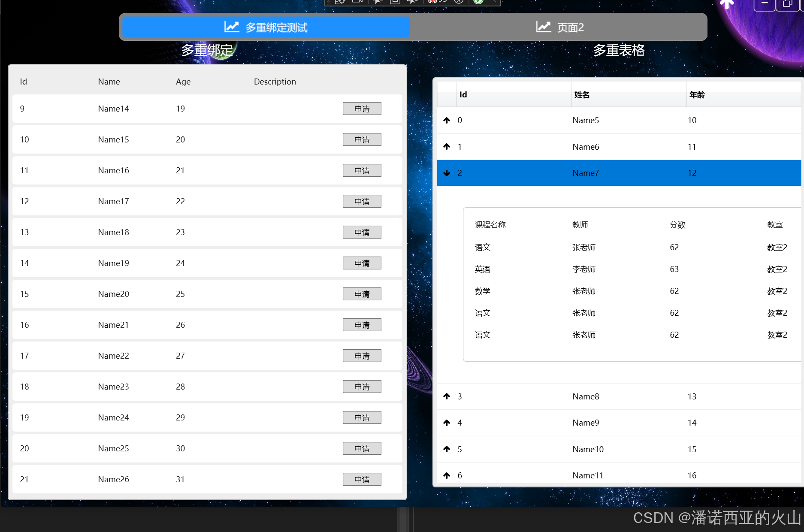Click 申请 button for Name17 row

[362, 201]
